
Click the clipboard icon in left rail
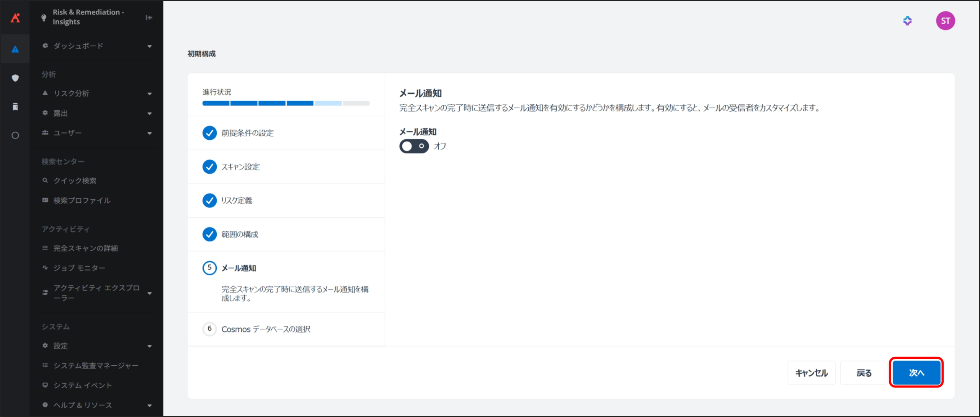coord(15,107)
